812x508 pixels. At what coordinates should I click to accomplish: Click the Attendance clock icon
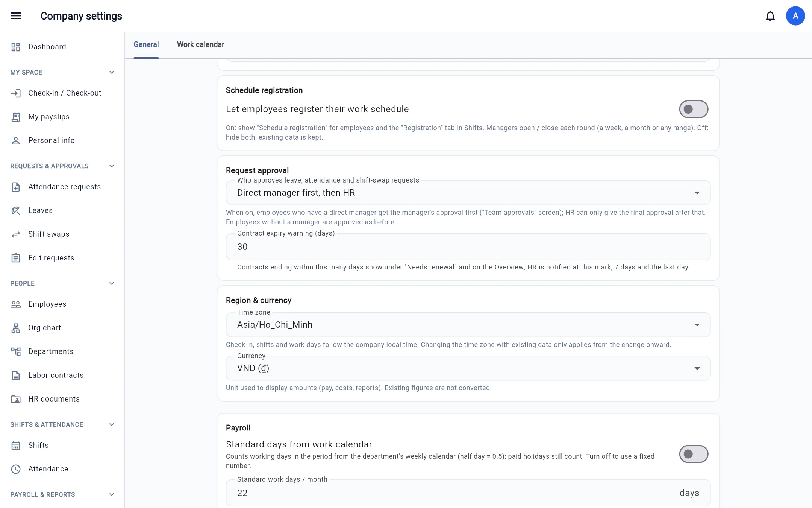click(x=16, y=469)
